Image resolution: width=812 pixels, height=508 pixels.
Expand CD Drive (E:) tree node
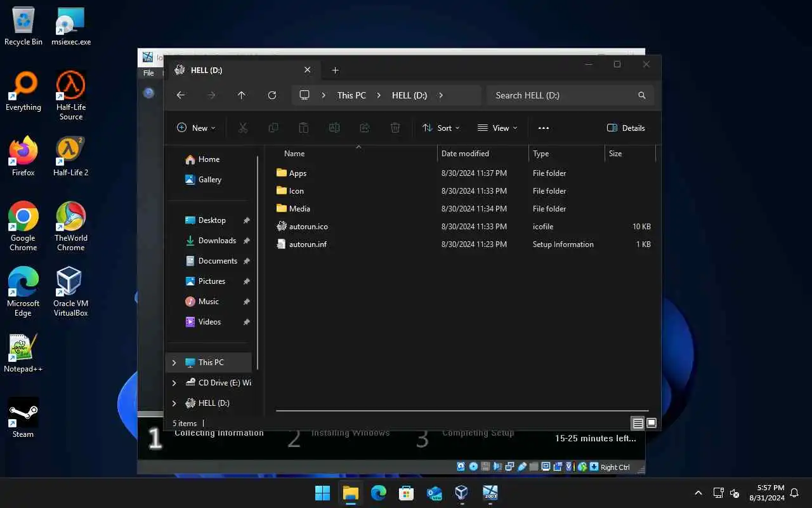click(174, 383)
